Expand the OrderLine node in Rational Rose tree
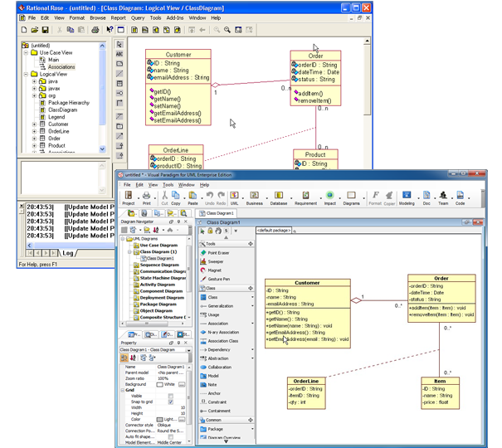Image resolution: width=502 pixels, height=448 pixels. 34,131
